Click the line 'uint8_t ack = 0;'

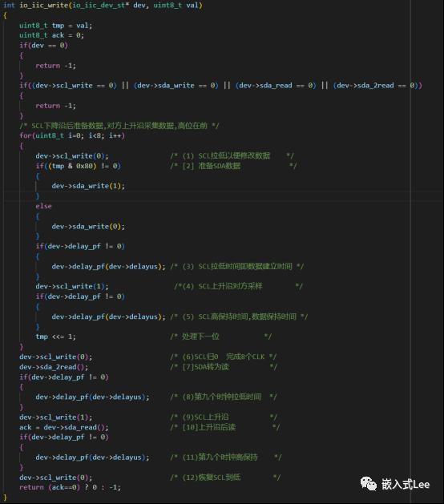pos(51,35)
